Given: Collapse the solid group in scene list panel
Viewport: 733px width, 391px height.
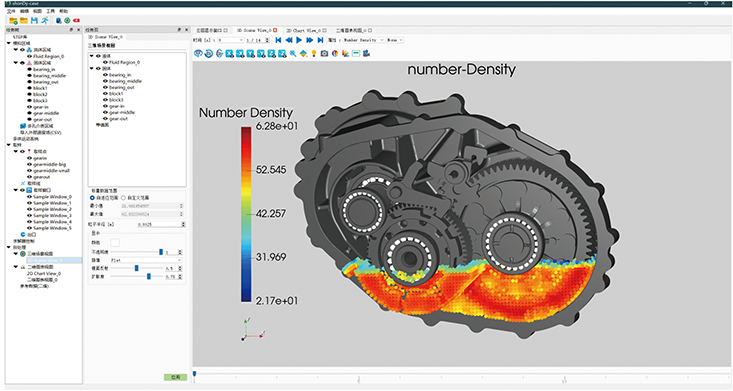Looking at the screenshot, I should point(92,68).
